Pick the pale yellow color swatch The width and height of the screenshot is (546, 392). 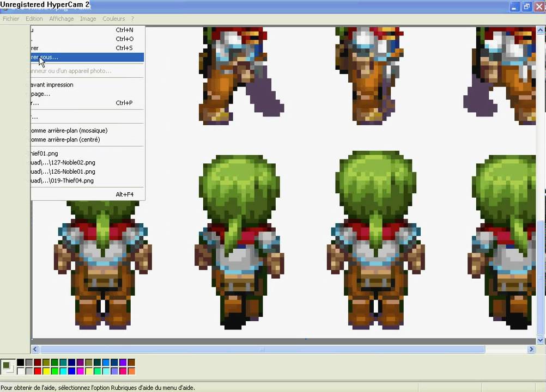click(x=89, y=371)
